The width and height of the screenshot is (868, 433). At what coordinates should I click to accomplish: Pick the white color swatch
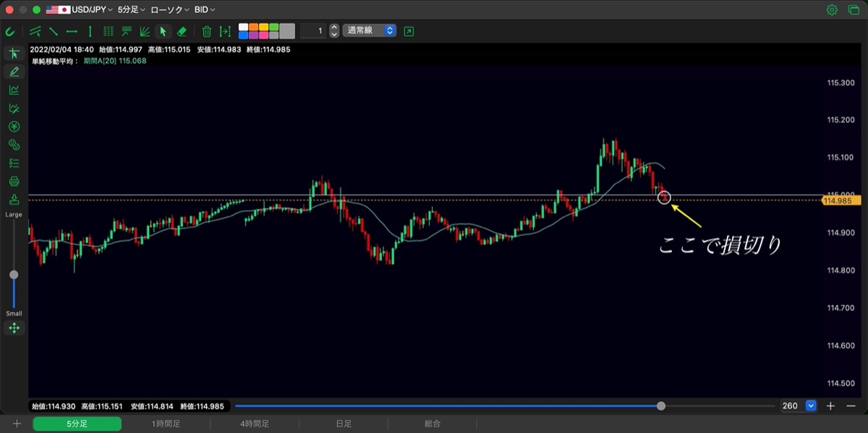pos(244,28)
